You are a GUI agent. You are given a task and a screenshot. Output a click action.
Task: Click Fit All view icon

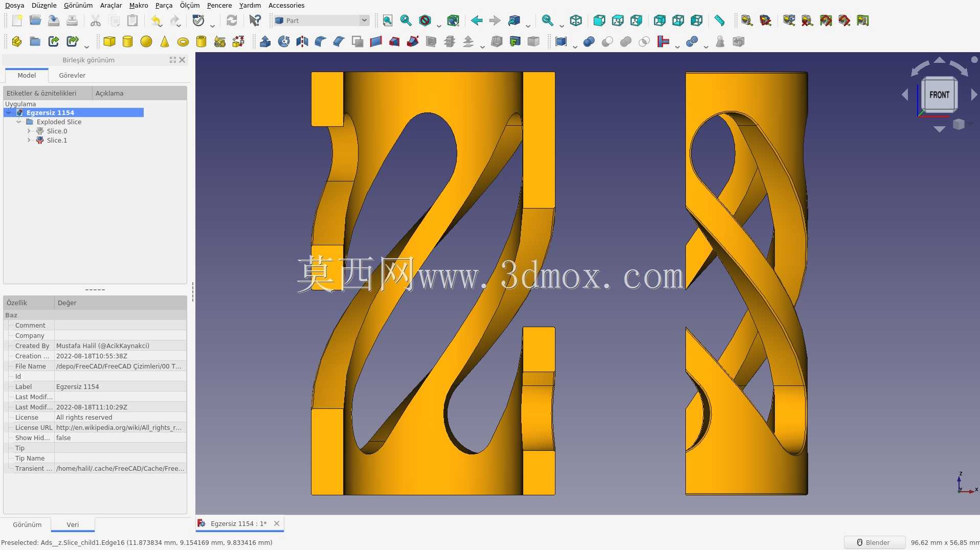tap(388, 20)
